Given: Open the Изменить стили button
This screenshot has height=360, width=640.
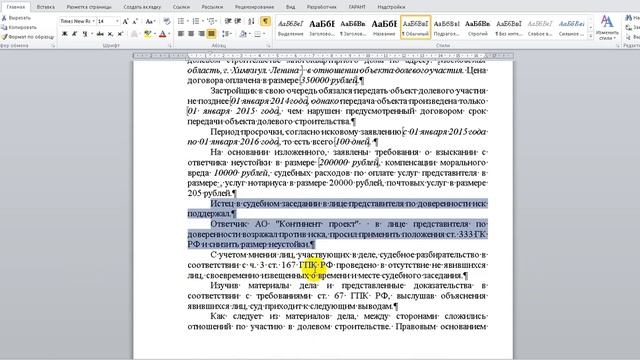Looking at the screenshot, I should click(607, 28).
